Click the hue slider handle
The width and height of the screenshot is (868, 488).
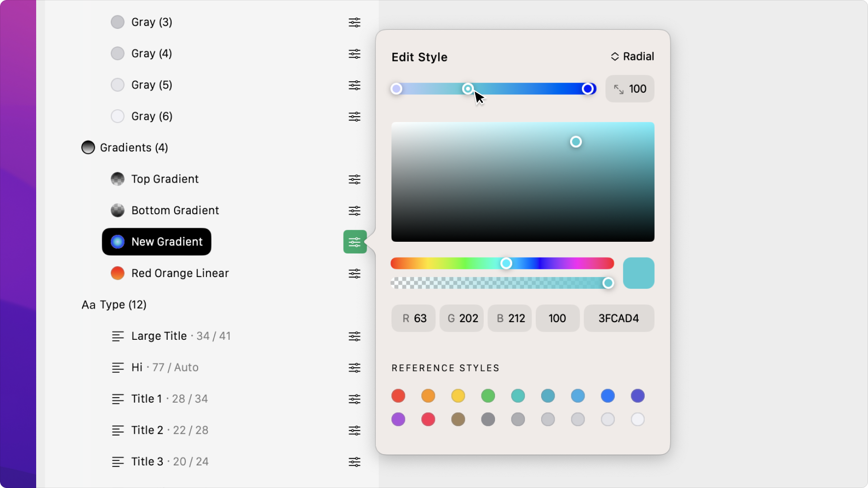coord(506,263)
